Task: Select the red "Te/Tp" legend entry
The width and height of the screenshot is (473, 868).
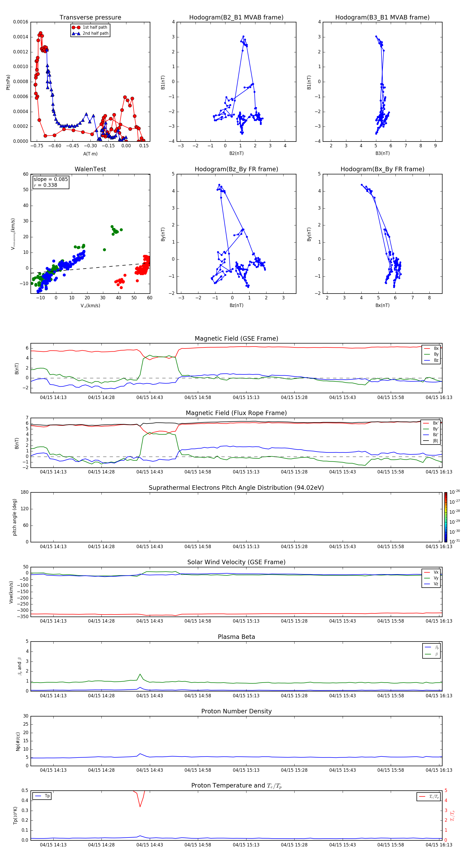Action: [x=429, y=796]
